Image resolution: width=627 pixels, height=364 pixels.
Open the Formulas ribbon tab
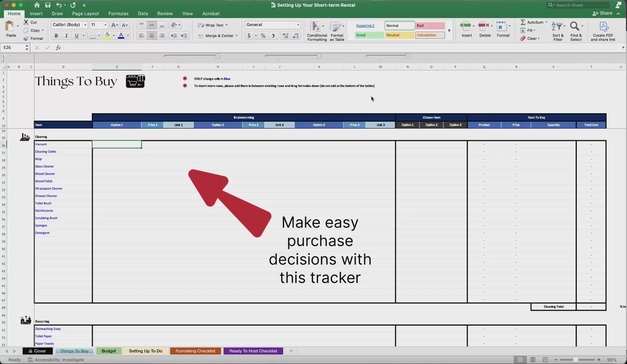[x=118, y=13]
